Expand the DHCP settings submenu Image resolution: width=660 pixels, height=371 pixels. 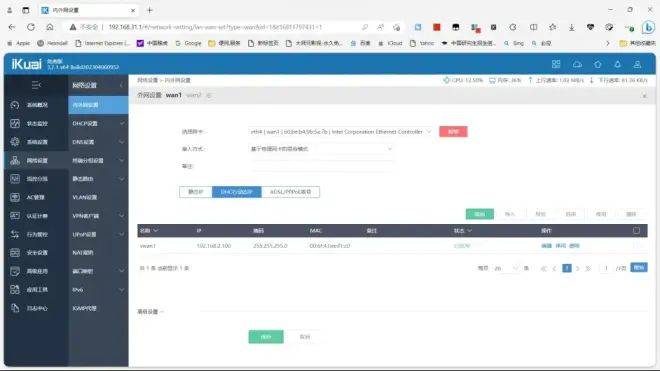point(98,123)
